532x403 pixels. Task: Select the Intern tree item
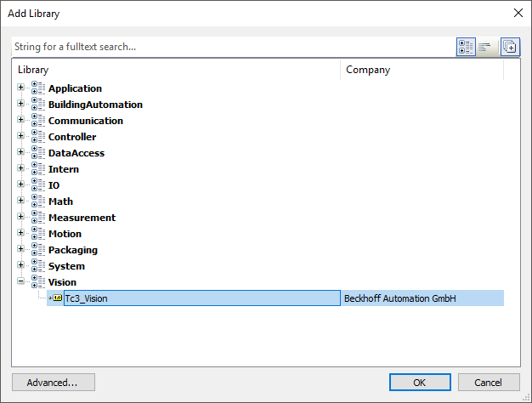pos(64,169)
